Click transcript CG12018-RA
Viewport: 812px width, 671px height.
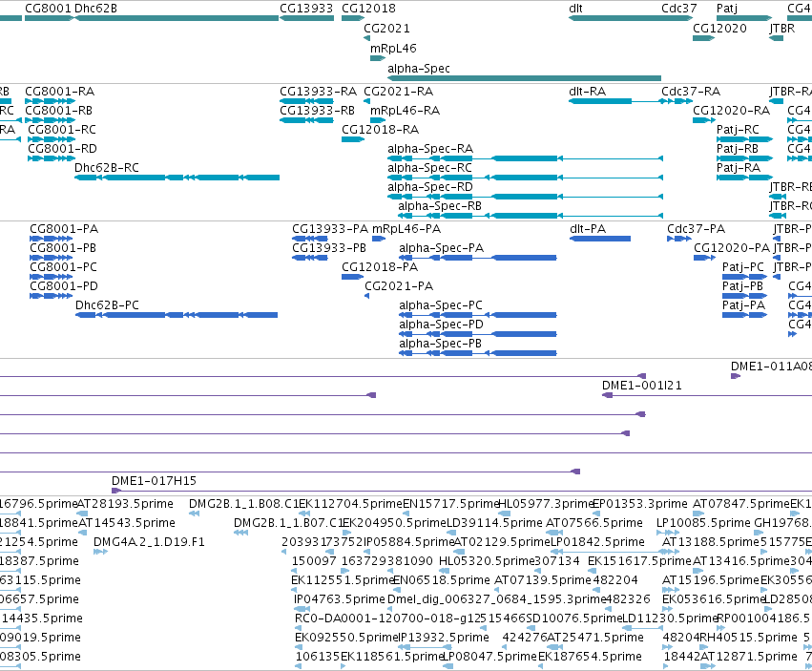tap(353, 139)
